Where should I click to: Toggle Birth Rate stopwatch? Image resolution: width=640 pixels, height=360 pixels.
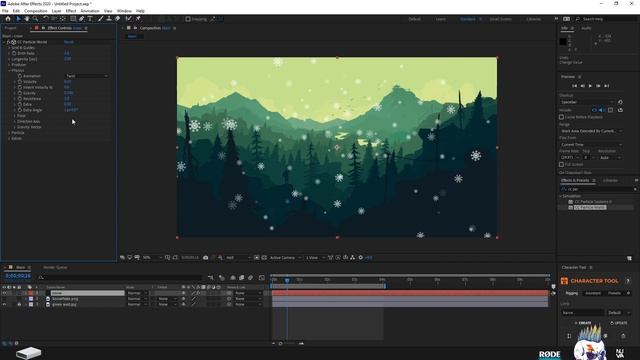(x=14, y=53)
